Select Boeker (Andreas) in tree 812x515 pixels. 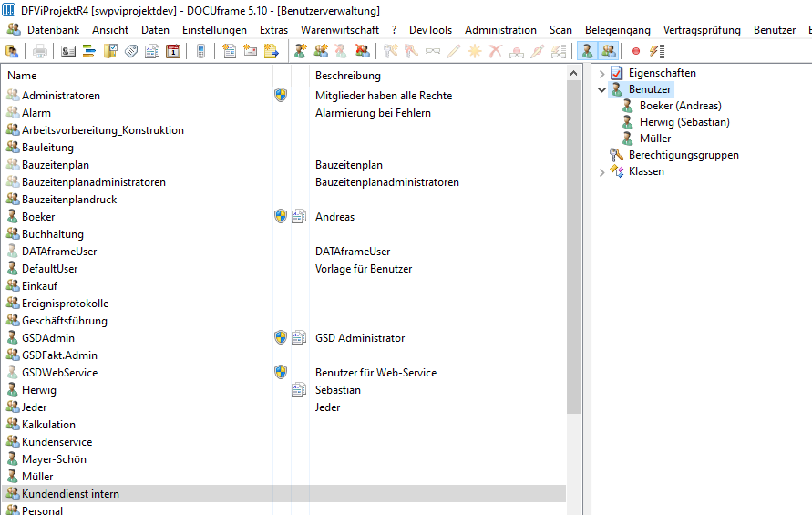[680, 106]
